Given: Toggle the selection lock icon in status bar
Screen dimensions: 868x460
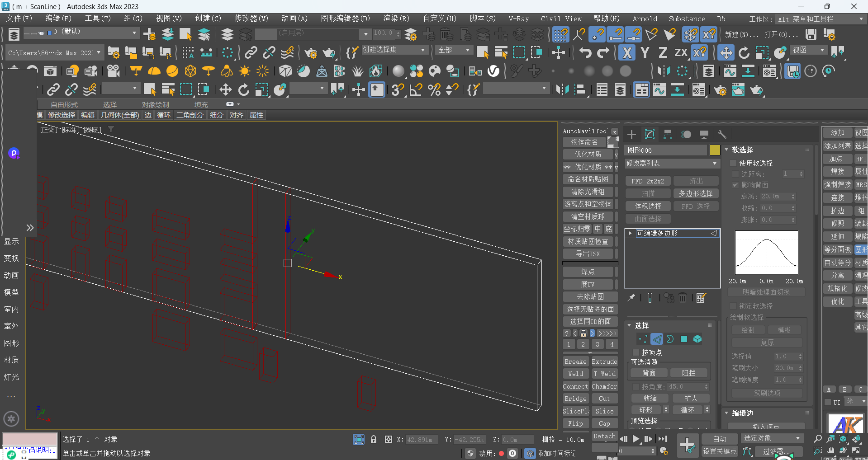Looking at the screenshot, I should click(374, 439).
